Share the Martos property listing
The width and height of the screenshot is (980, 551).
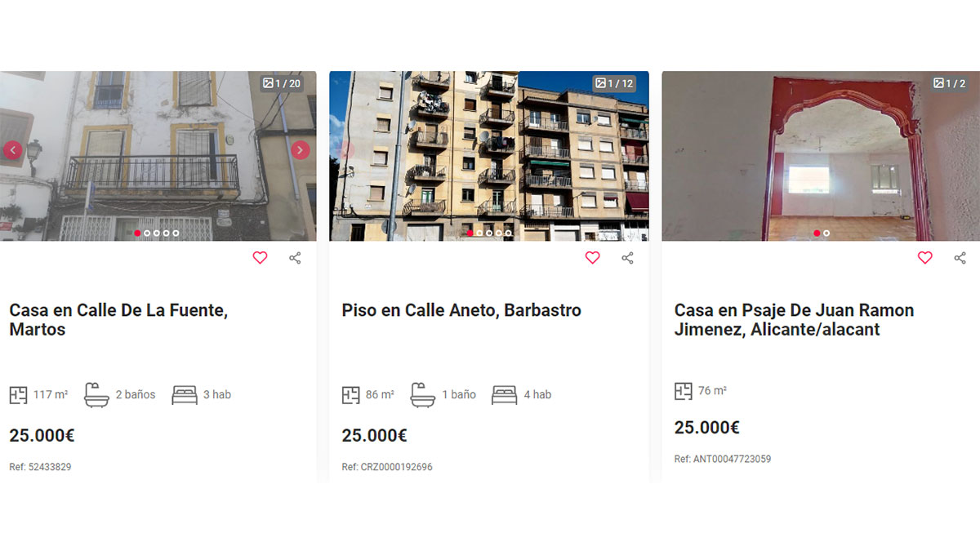pyautogui.click(x=295, y=257)
